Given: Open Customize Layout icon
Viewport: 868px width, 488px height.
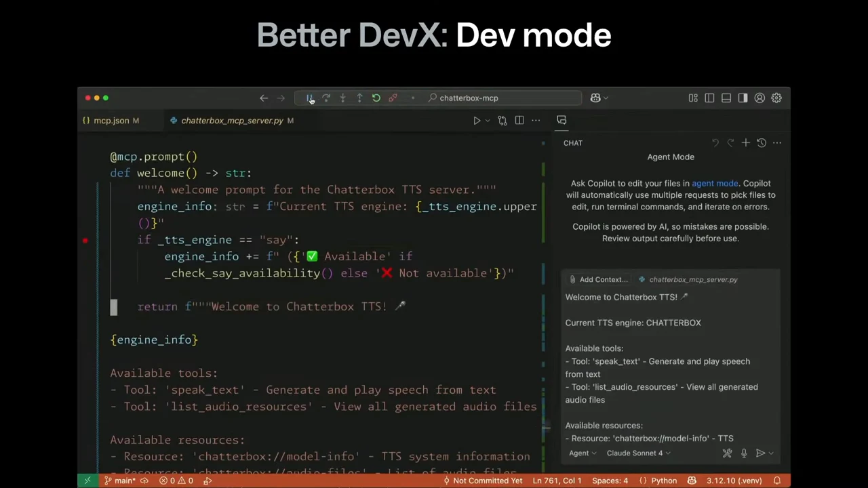Looking at the screenshot, I should (x=693, y=98).
